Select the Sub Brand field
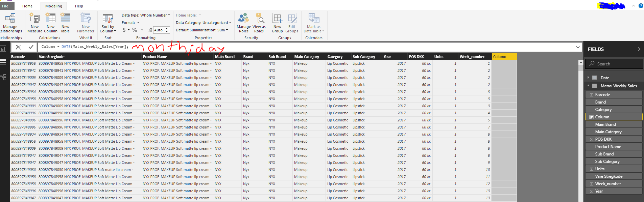Image resolution: width=644 pixels, height=202 pixels. [614, 154]
